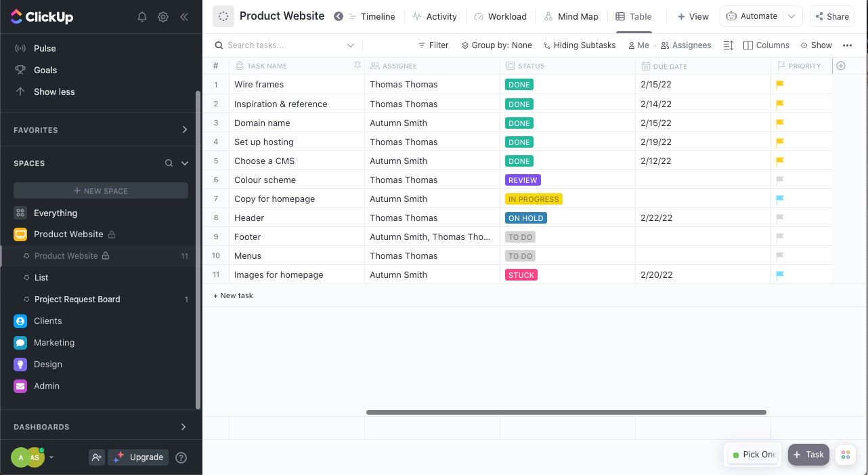The width and height of the screenshot is (868, 475).
Task: Collapse sidebar with double-chevron icon
Action: tap(184, 17)
